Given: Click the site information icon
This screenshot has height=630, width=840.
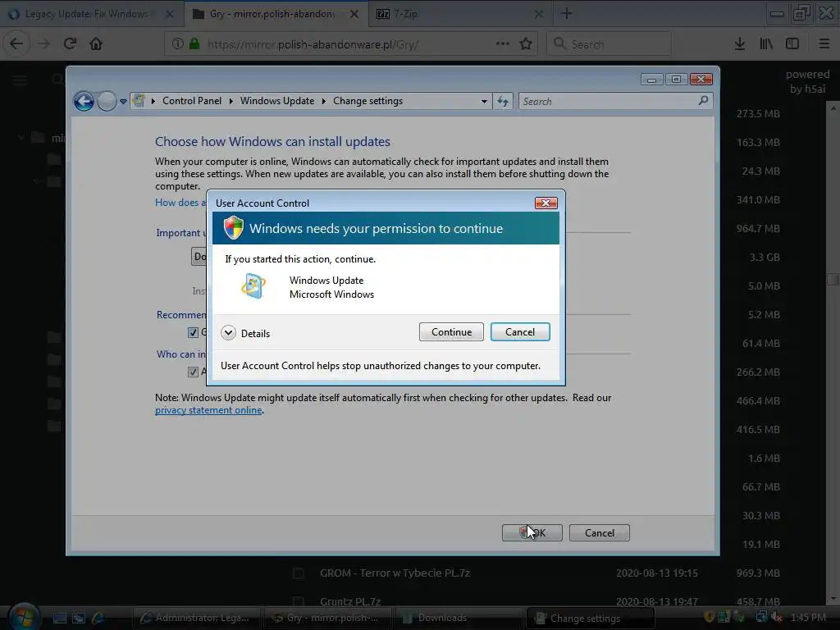Looking at the screenshot, I should [177, 44].
